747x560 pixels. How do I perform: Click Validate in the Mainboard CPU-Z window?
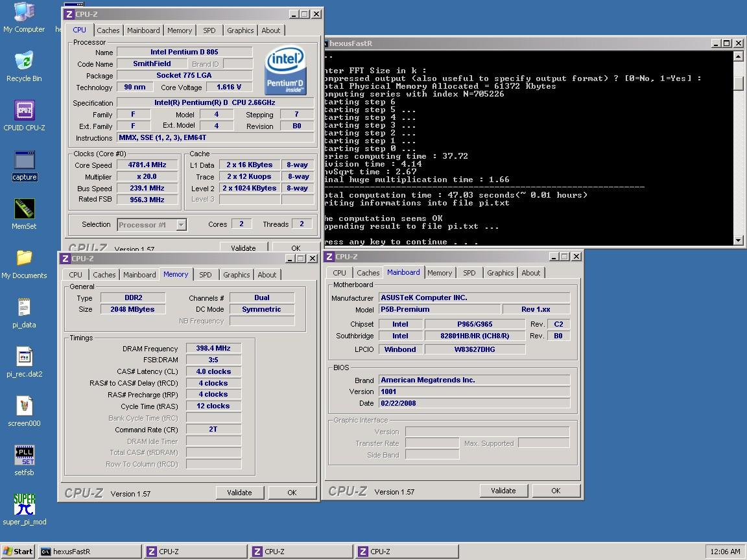[x=503, y=491]
